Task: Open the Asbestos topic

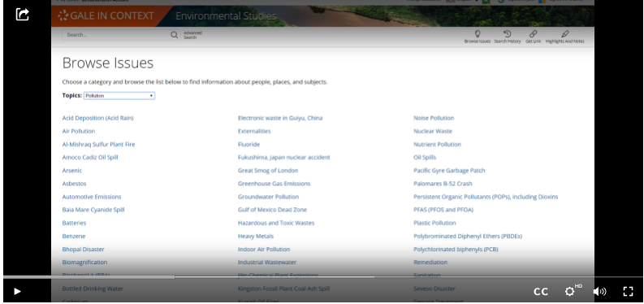Action: [x=75, y=184]
